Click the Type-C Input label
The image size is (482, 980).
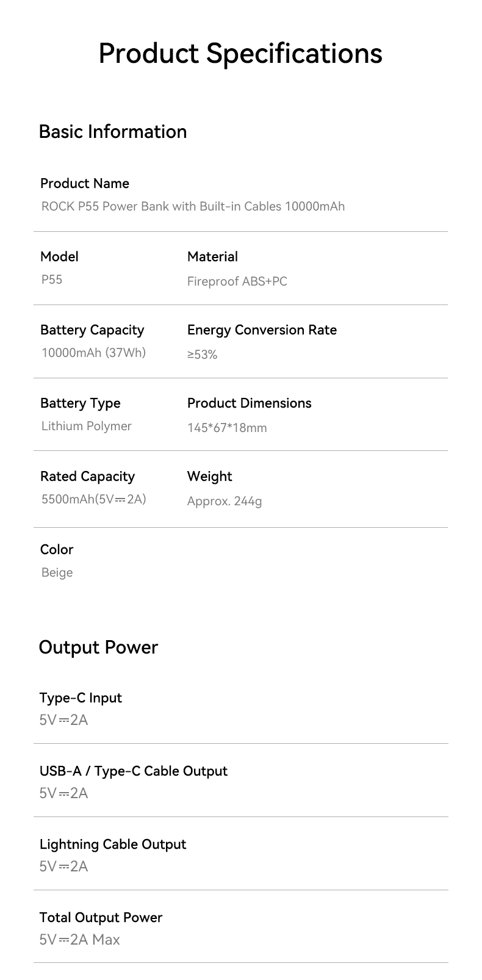(81, 697)
